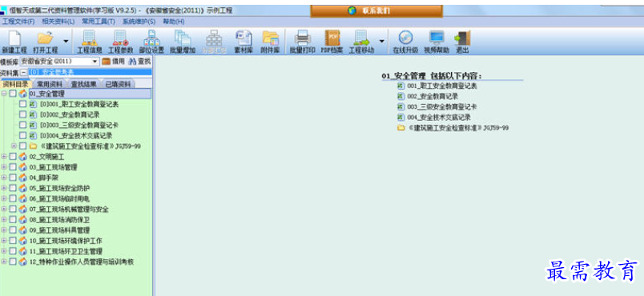The height and width of the screenshot is (296, 644).
Task: Check the 02_文明施工 checkbox
Action: click(13, 157)
